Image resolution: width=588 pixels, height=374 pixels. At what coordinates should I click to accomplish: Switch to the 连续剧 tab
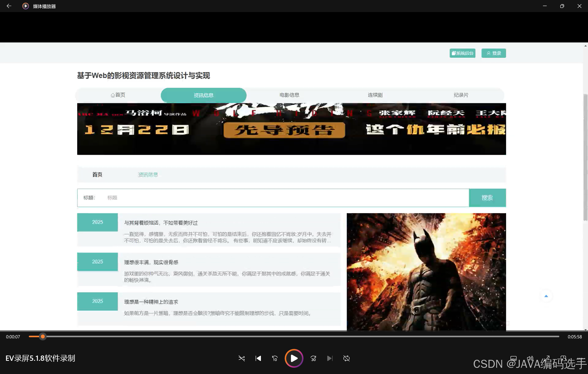[375, 95]
